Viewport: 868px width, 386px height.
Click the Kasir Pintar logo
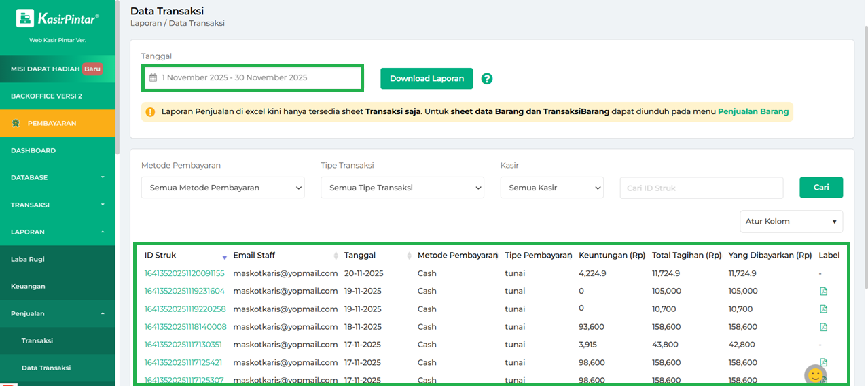(x=58, y=18)
